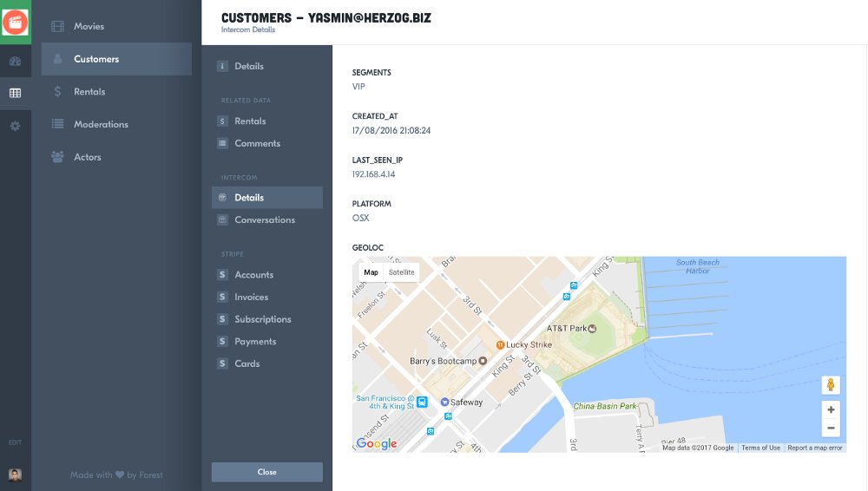
Task: Click the user avatar at the bottom left
Action: pos(15,475)
